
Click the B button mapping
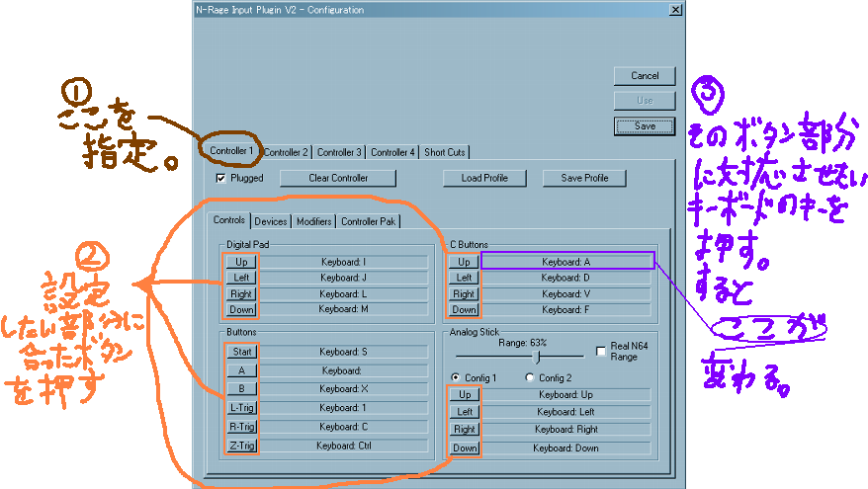tap(242, 389)
